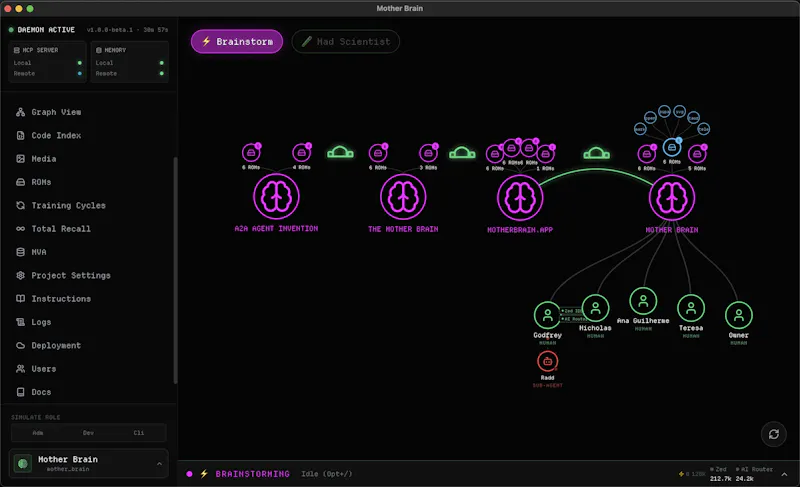This screenshot has height=487, width=800.
Task: Click the Project Settings gear icon
Action: (x=20, y=275)
